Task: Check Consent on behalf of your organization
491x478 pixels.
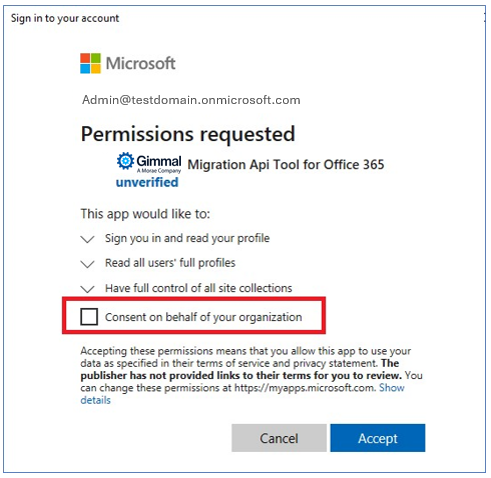Action: pos(89,316)
